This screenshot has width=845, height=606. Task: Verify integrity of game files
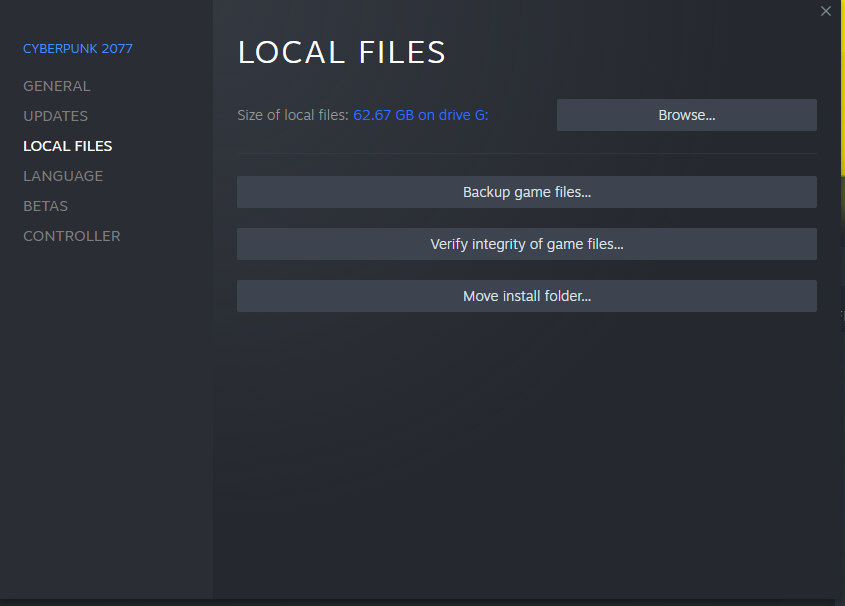(x=526, y=244)
